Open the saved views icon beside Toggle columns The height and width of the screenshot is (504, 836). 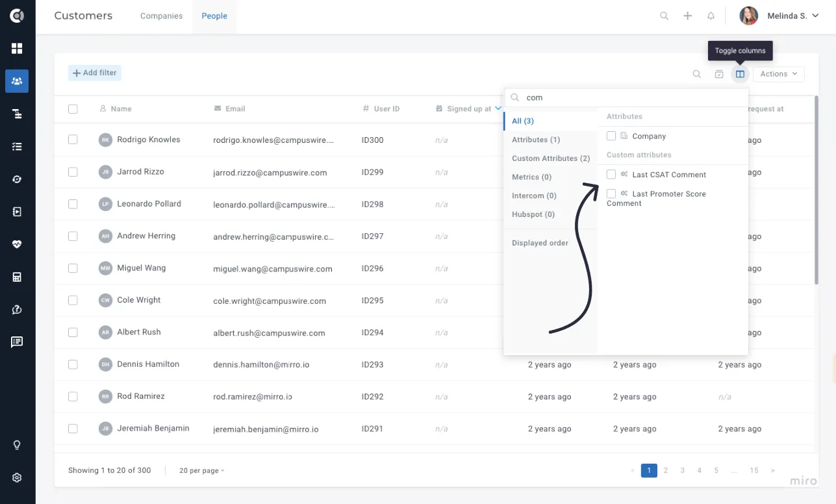719,74
